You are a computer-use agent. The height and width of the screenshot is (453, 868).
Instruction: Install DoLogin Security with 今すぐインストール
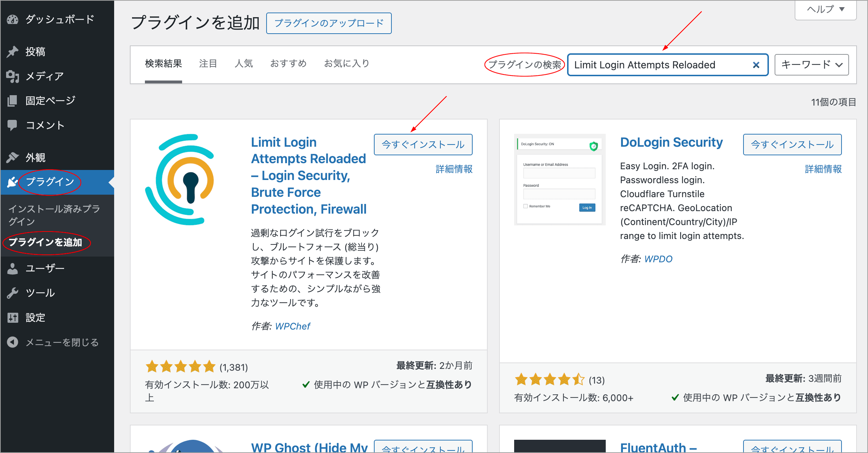(x=793, y=145)
